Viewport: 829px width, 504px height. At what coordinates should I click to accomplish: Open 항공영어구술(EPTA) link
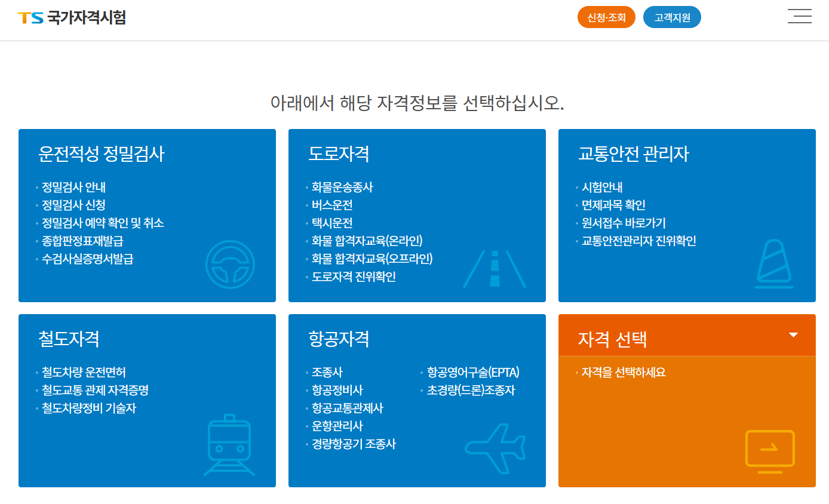473,373
